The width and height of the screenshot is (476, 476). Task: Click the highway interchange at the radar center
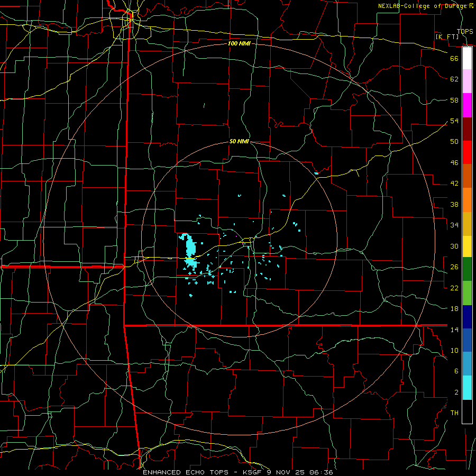tap(248, 242)
